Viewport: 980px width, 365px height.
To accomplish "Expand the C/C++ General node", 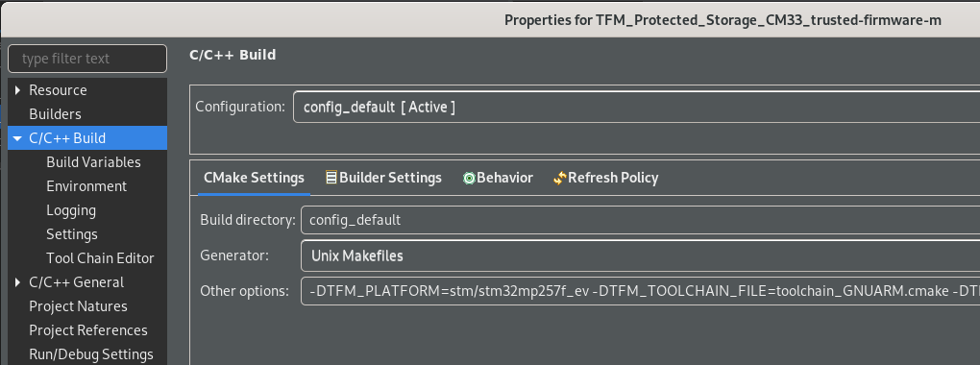I will 18,282.
